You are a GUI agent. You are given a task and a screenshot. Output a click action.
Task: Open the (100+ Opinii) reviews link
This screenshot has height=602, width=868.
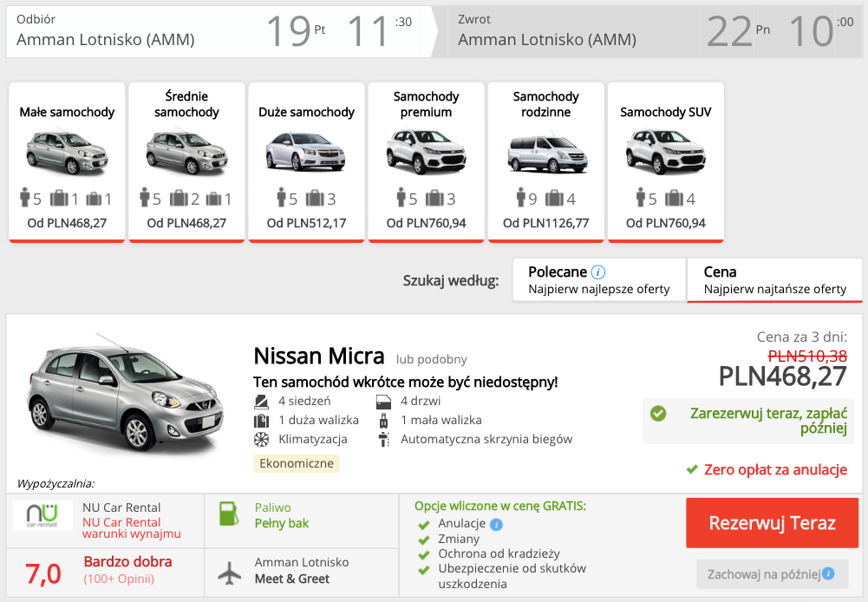pyautogui.click(x=119, y=579)
